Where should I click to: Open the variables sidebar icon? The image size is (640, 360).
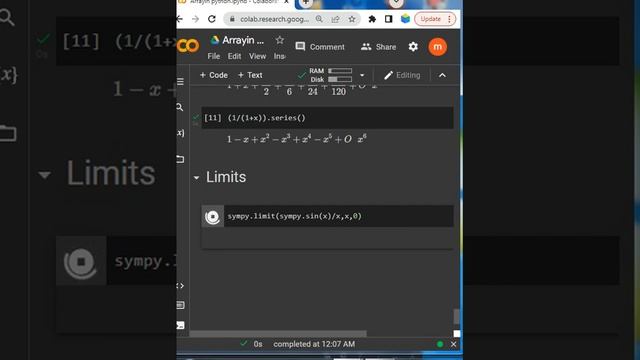point(180,133)
